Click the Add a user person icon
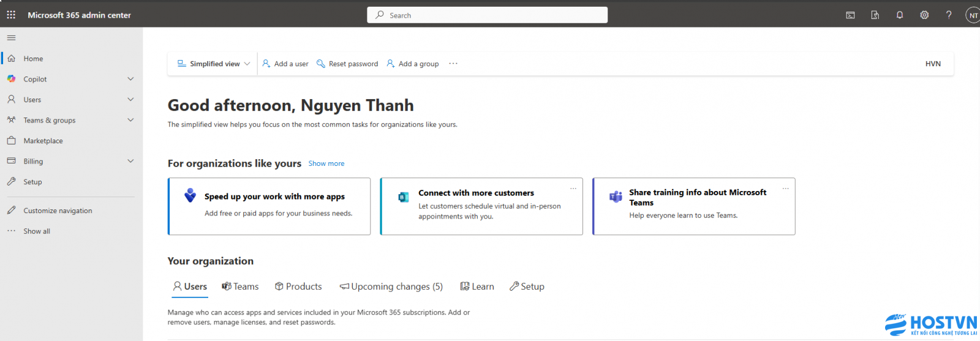This screenshot has height=341, width=980. click(x=266, y=64)
